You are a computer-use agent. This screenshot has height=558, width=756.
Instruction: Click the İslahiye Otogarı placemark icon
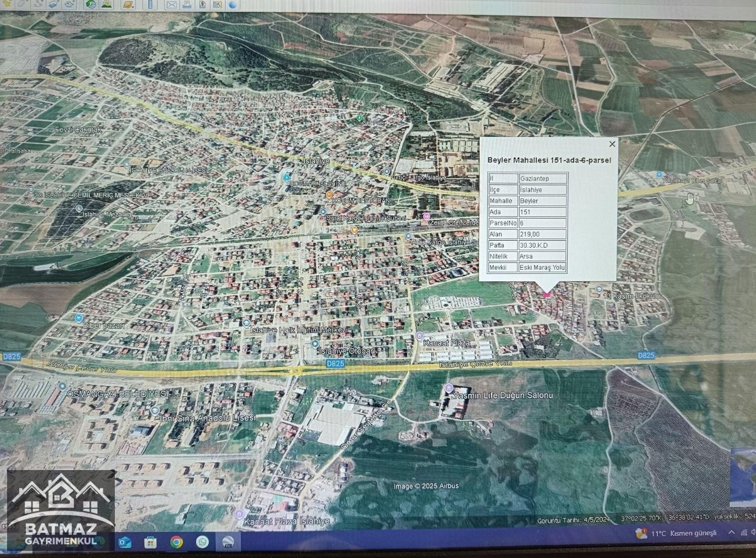tap(315, 344)
